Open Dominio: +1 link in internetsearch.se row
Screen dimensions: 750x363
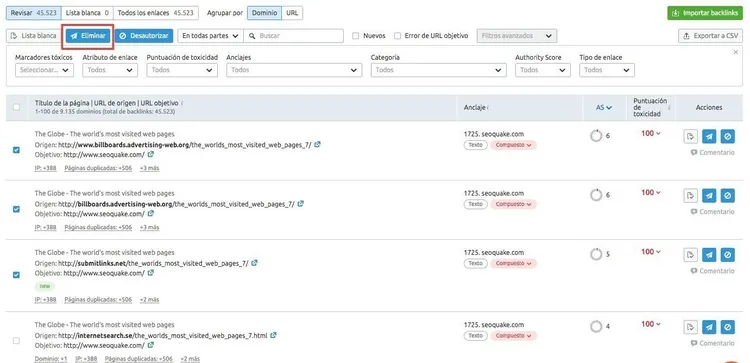tap(51, 359)
